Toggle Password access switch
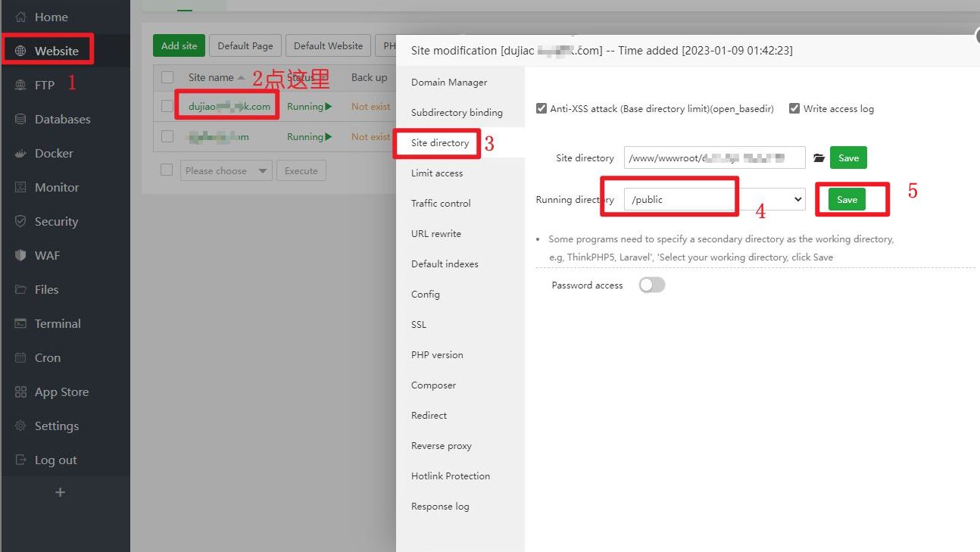 coord(652,285)
